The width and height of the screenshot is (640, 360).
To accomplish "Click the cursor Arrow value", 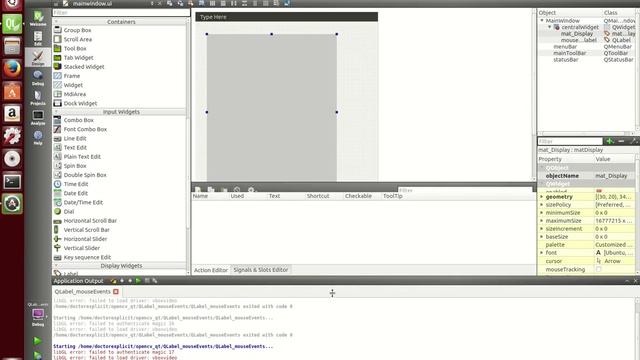I will (612, 261).
